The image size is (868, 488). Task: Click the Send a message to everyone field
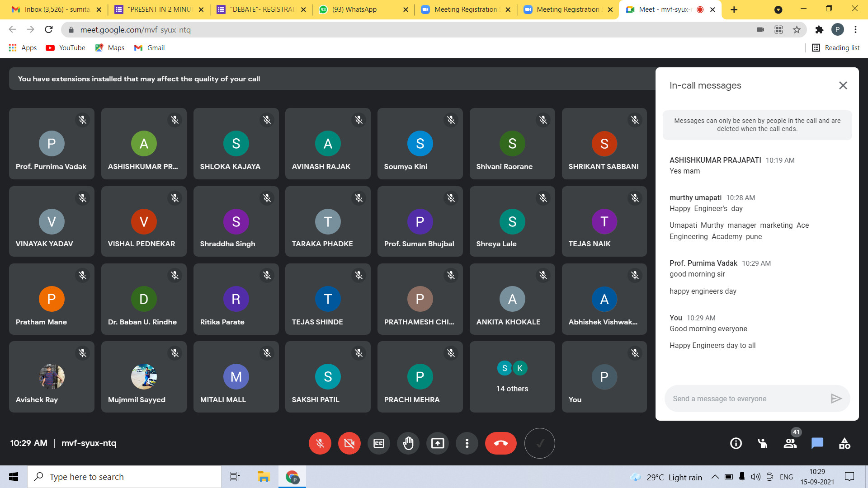[x=746, y=399]
